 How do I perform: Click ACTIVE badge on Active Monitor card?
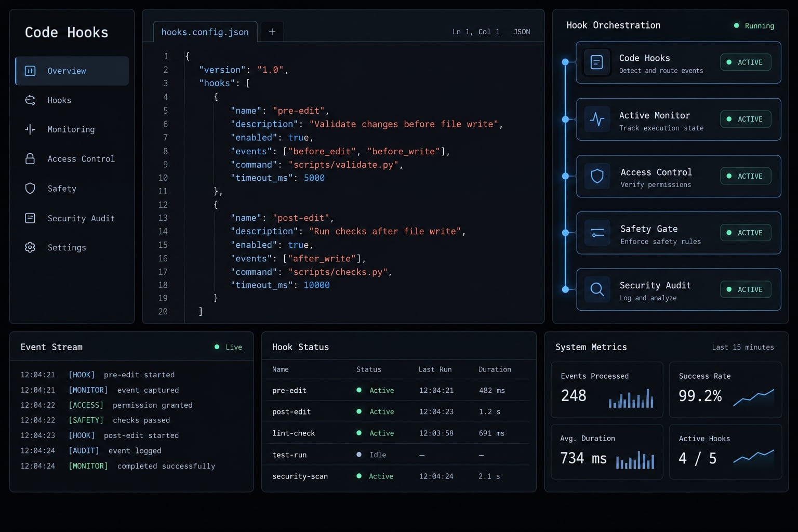tap(746, 119)
